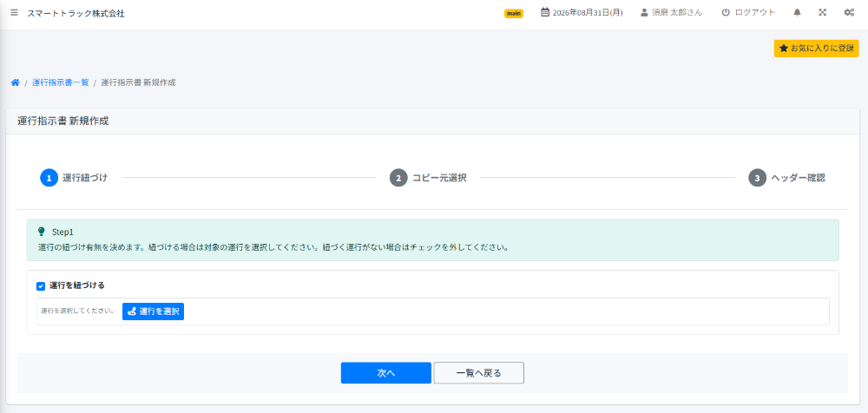Uncheck 運行を紐づける checkbox
Viewport: 868px width, 413px height.
tap(41, 286)
